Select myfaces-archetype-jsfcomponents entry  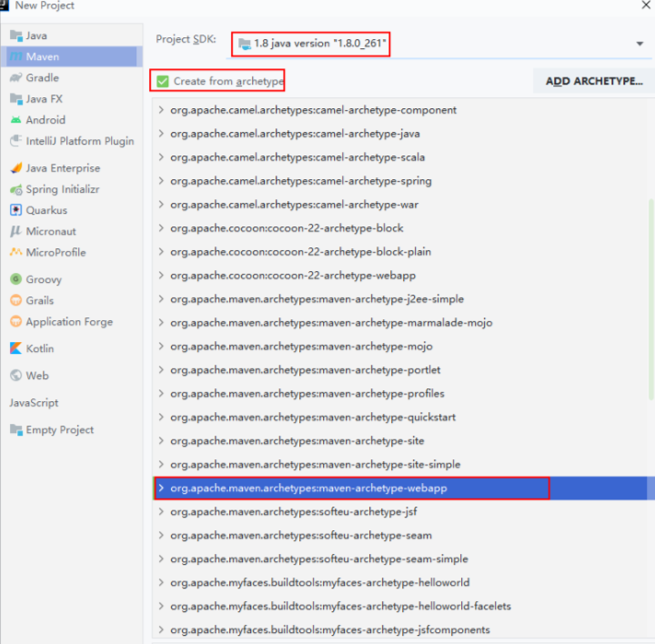[330, 629]
